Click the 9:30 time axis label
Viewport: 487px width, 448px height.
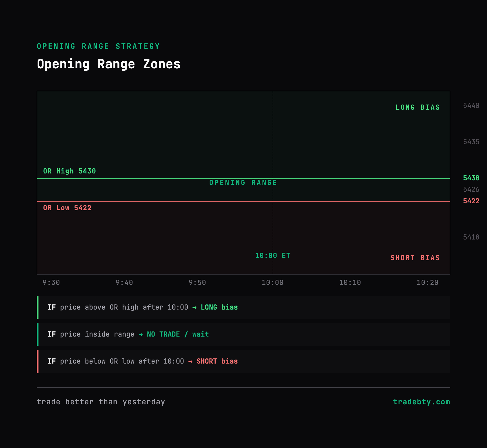tap(51, 282)
